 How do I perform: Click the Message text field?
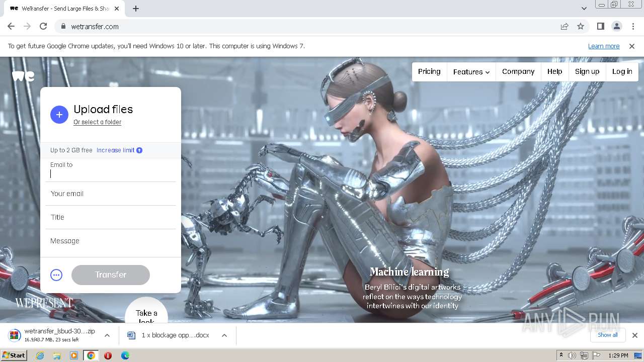111,241
